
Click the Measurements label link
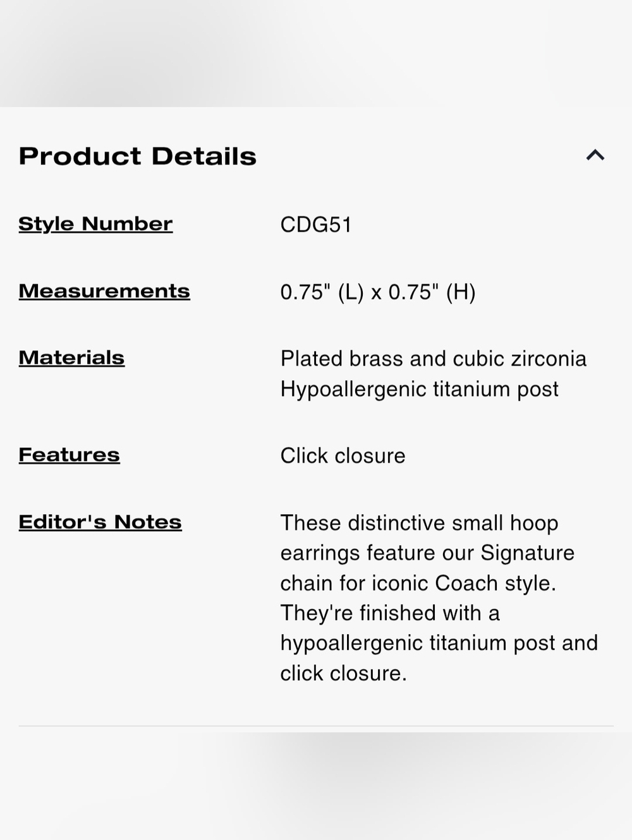[104, 291]
